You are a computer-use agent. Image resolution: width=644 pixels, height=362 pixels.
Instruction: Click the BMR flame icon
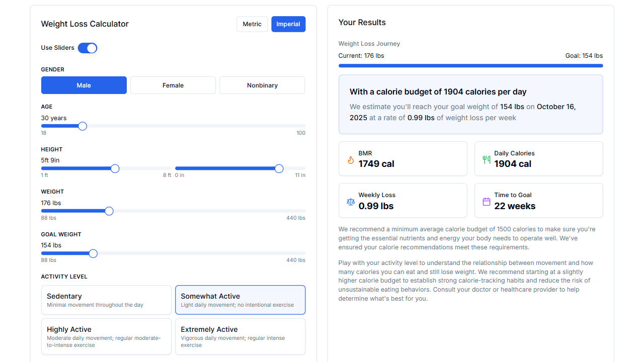click(351, 160)
